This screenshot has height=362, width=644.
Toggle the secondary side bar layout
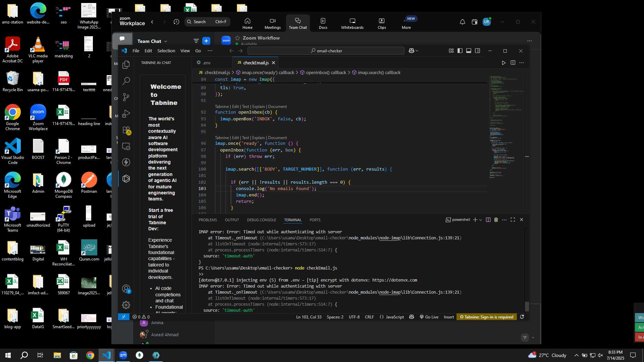[x=477, y=51]
